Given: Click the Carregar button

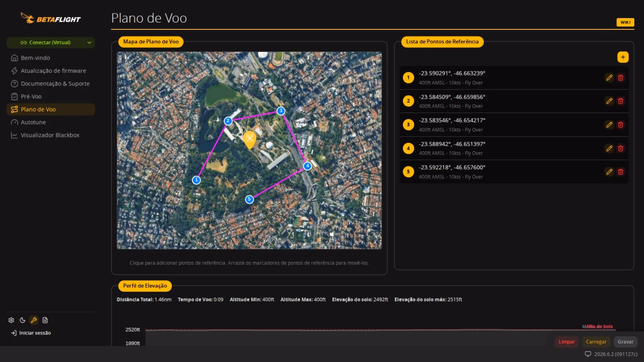Looking at the screenshot, I should pos(596,342).
